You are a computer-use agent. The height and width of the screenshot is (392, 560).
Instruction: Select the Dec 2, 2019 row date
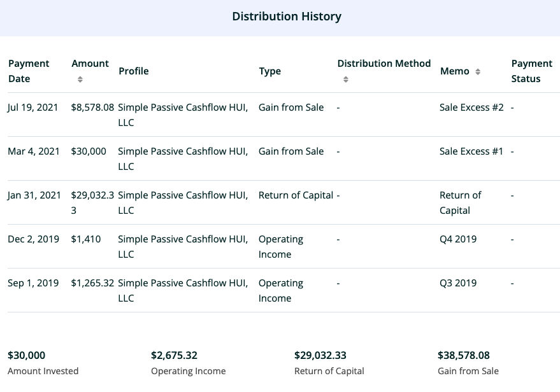(x=33, y=239)
